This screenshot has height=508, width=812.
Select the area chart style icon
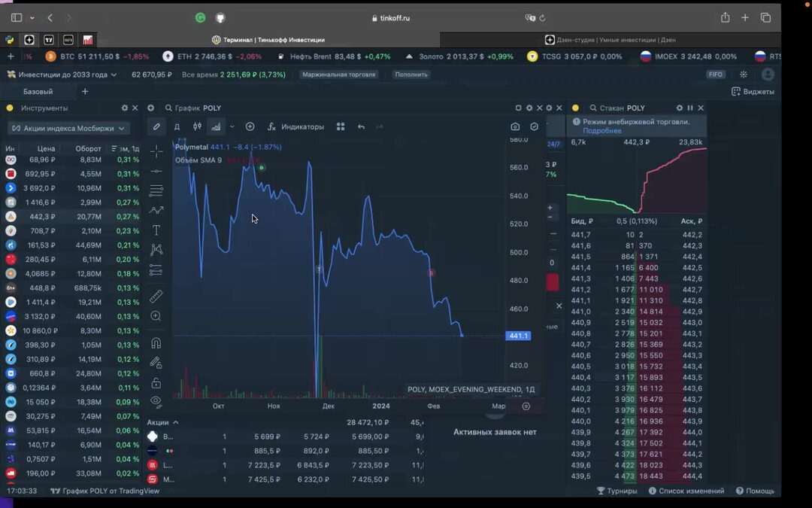pos(216,126)
